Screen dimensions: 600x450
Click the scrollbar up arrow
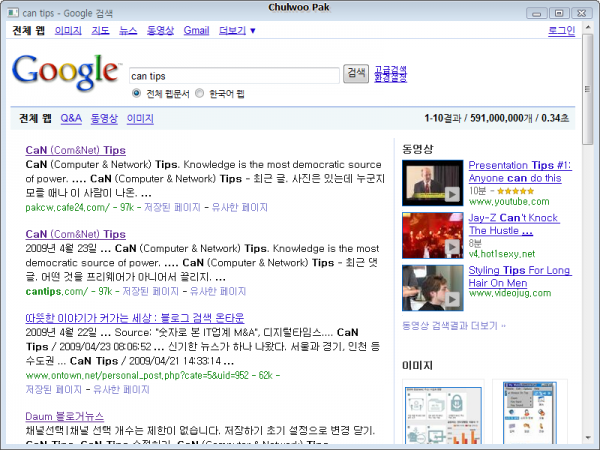point(587,28)
